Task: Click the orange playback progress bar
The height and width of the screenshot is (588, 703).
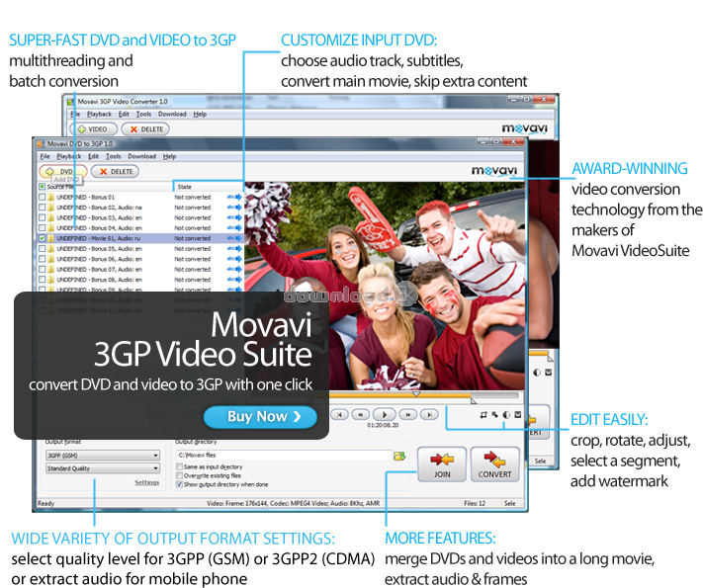Action: click(x=399, y=396)
